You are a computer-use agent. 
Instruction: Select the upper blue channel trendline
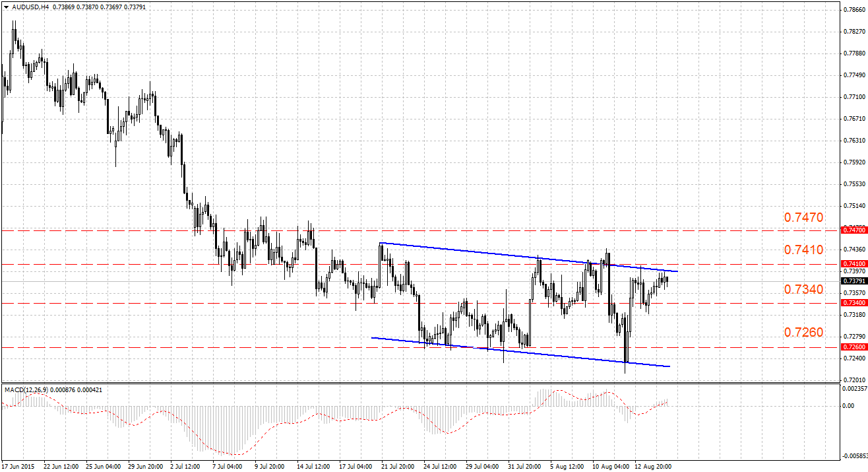pyautogui.click(x=528, y=257)
